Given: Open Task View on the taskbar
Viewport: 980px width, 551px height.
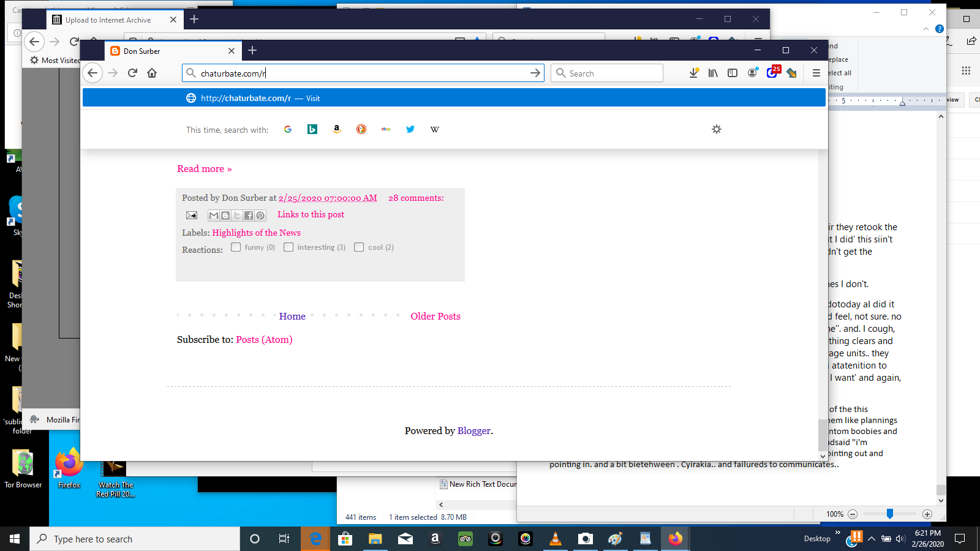Looking at the screenshot, I should click(284, 539).
